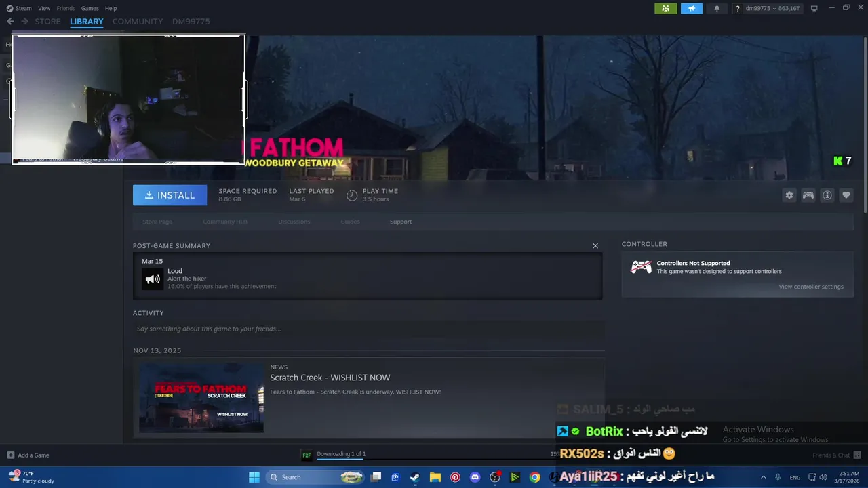
Task: Open Task View from the taskbar
Action: [x=376, y=477]
